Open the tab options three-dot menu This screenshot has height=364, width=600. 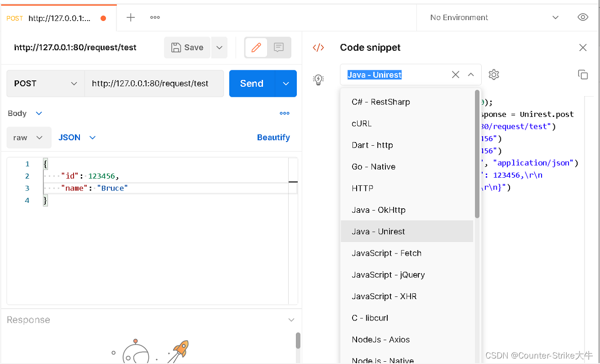pos(155,17)
